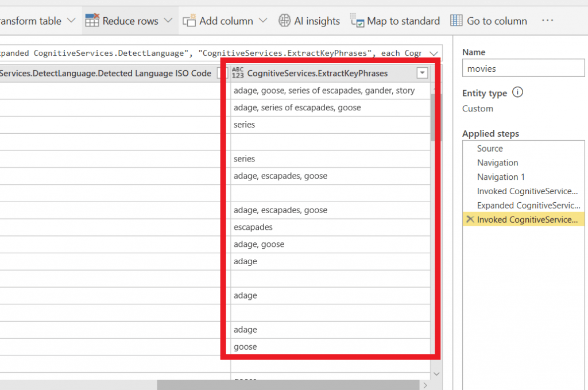588x390 pixels.
Task: Select the Source step under Applied steps
Action: (489, 148)
